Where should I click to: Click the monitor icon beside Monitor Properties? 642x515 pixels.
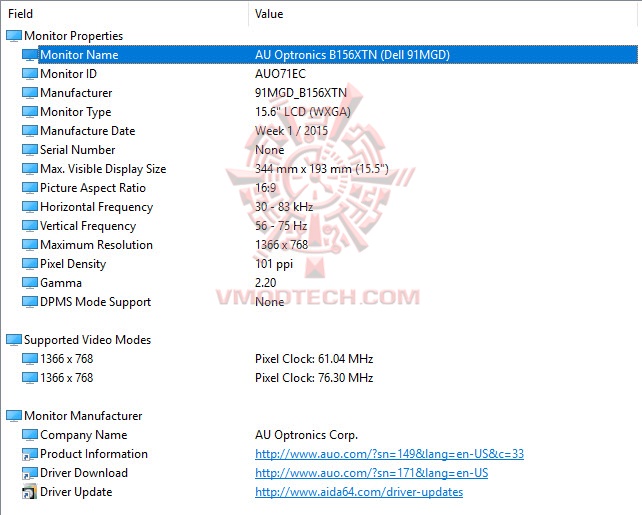tap(14, 36)
